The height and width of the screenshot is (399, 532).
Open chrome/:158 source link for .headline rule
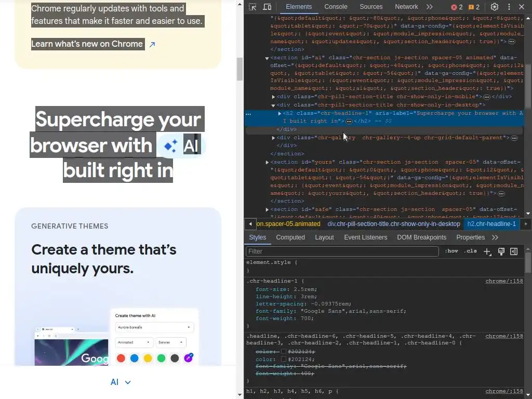tap(504, 336)
